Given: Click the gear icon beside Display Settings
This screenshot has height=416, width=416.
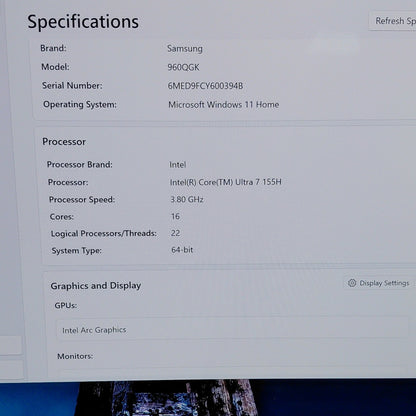Looking at the screenshot, I should (352, 283).
